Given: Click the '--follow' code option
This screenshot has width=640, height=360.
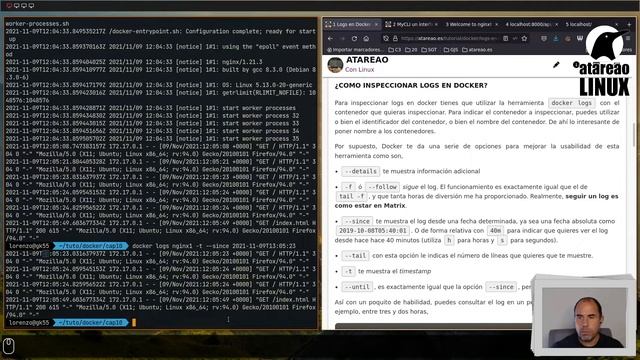Looking at the screenshot, I should point(382,187).
